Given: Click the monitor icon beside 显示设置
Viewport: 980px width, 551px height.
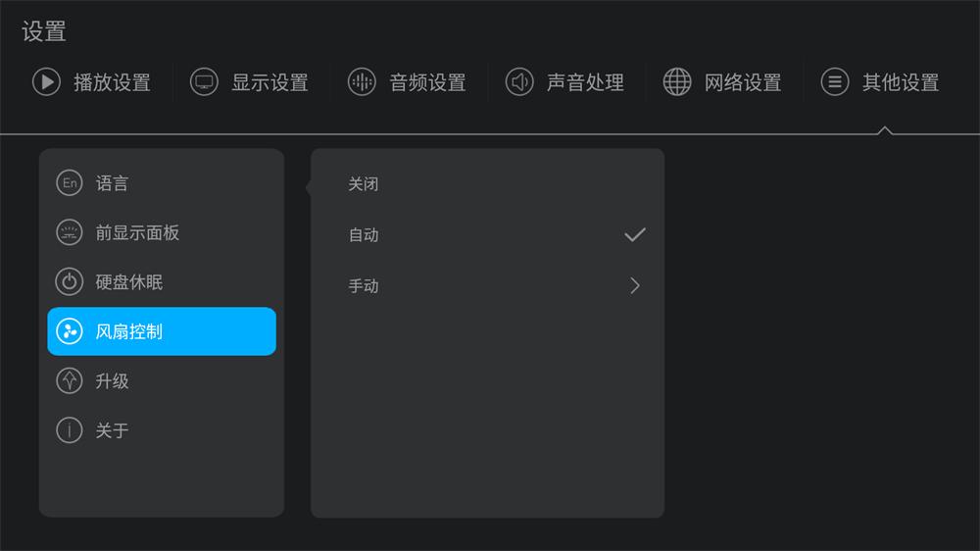Looking at the screenshot, I should (204, 82).
